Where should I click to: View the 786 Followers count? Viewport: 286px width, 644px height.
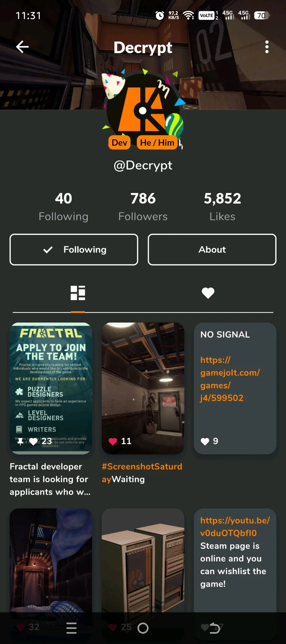(x=143, y=207)
